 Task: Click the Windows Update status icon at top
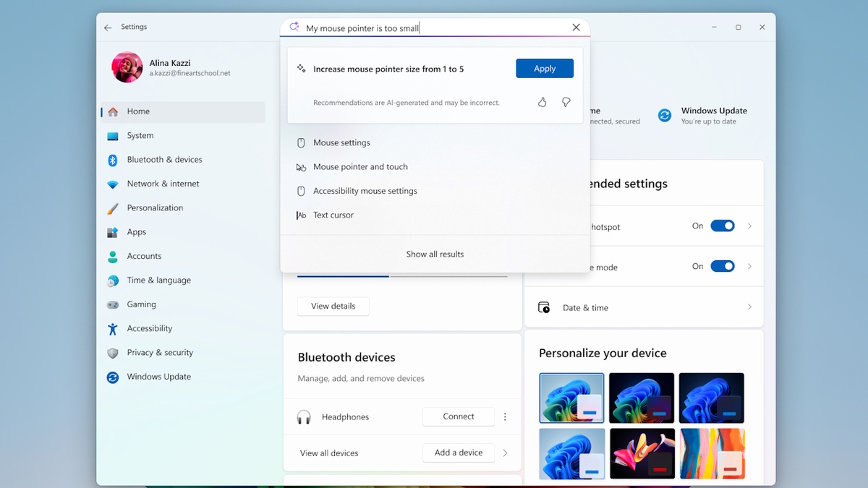click(665, 116)
